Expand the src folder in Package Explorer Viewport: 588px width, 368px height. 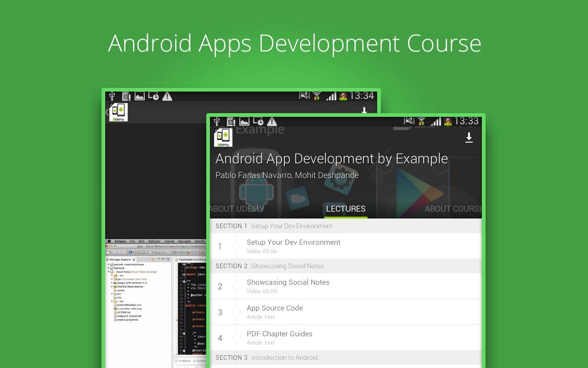pyautogui.click(x=112, y=275)
